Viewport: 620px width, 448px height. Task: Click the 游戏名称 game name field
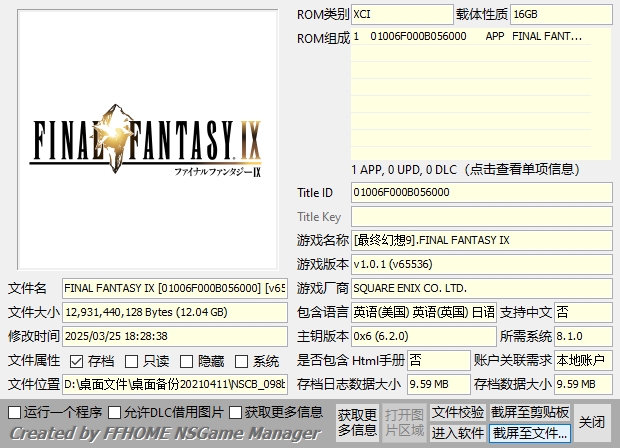pyautogui.click(x=482, y=240)
